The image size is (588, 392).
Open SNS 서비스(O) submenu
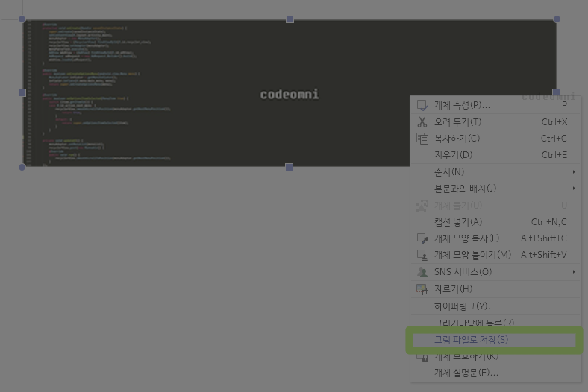(495, 272)
